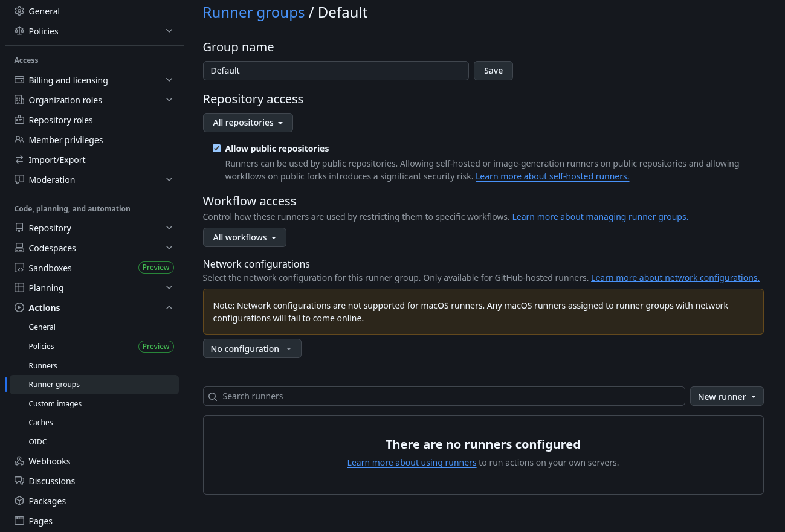Expand Repository section chevron
The height and width of the screenshot is (532, 785).
point(169,228)
